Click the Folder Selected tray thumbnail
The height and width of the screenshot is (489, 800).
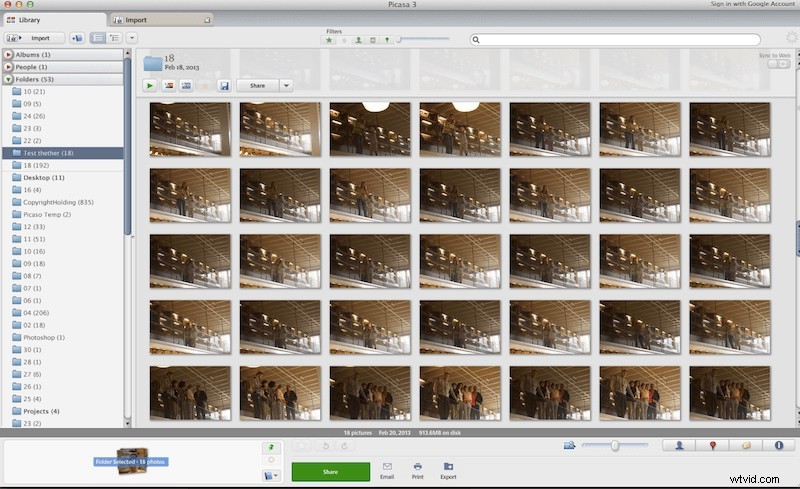[132, 461]
